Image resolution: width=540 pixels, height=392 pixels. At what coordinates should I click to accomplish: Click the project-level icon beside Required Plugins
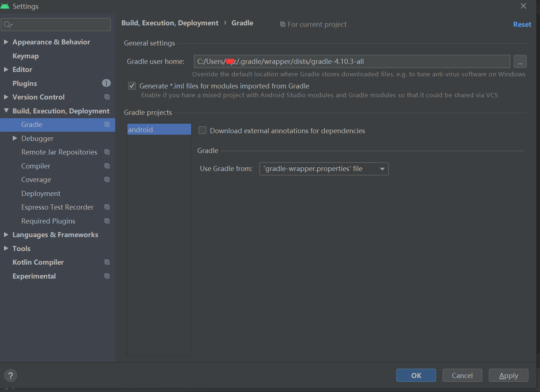point(107,221)
